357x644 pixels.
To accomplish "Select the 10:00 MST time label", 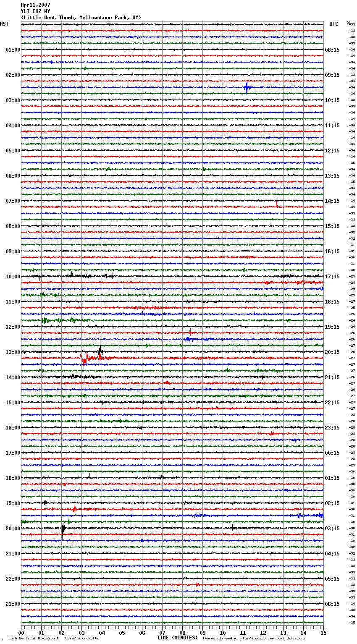I will click(x=13, y=277).
